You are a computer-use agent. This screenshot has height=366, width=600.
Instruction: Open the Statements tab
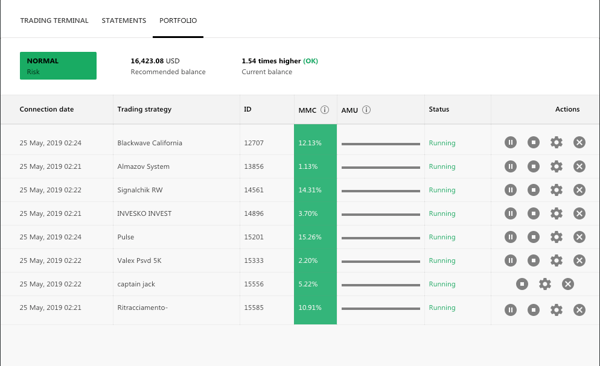click(x=124, y=21)
